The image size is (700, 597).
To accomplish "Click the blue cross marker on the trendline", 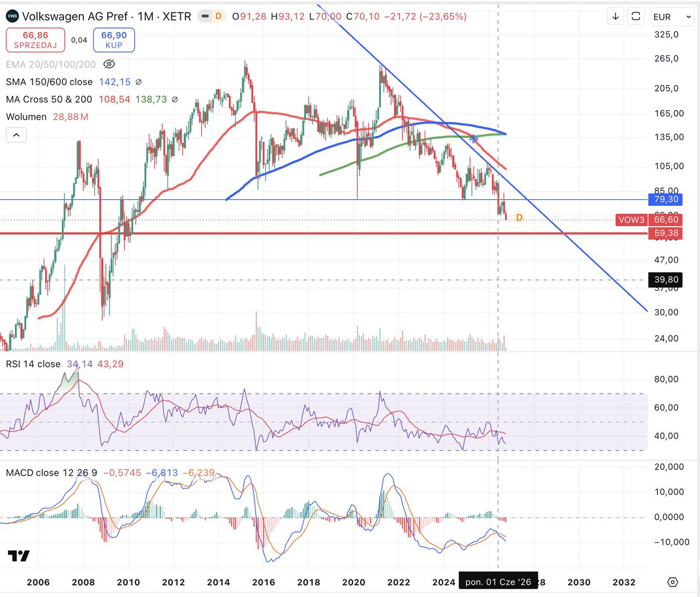I will point(474,139).
